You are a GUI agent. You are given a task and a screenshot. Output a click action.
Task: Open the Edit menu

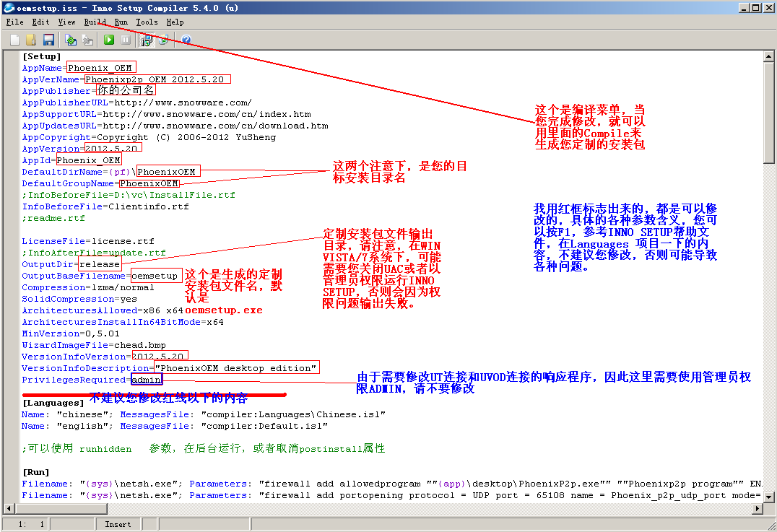tap(40, 22)
